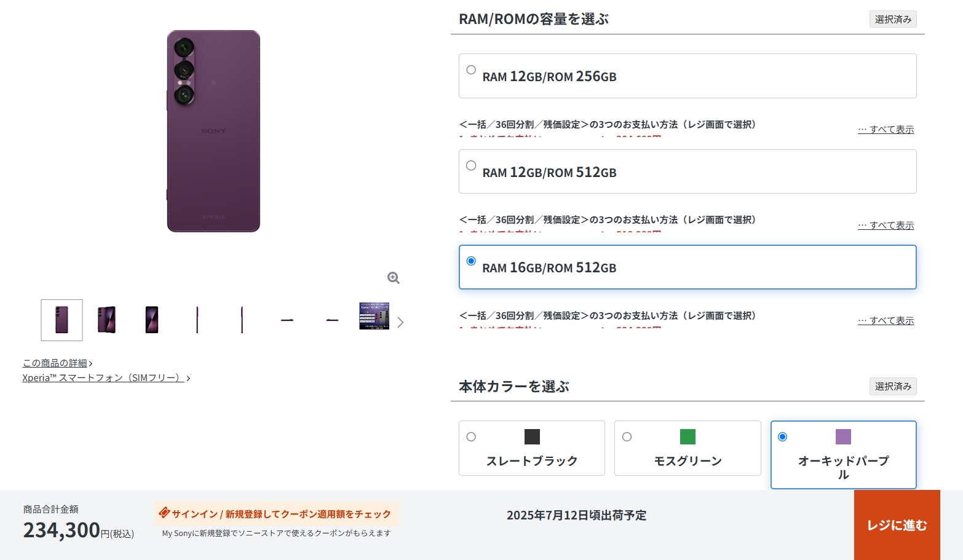Select first thumbnail showing phone back
The width and height of the screenshot is (963, 560).
pyautogui.click(x=61, y=320)
